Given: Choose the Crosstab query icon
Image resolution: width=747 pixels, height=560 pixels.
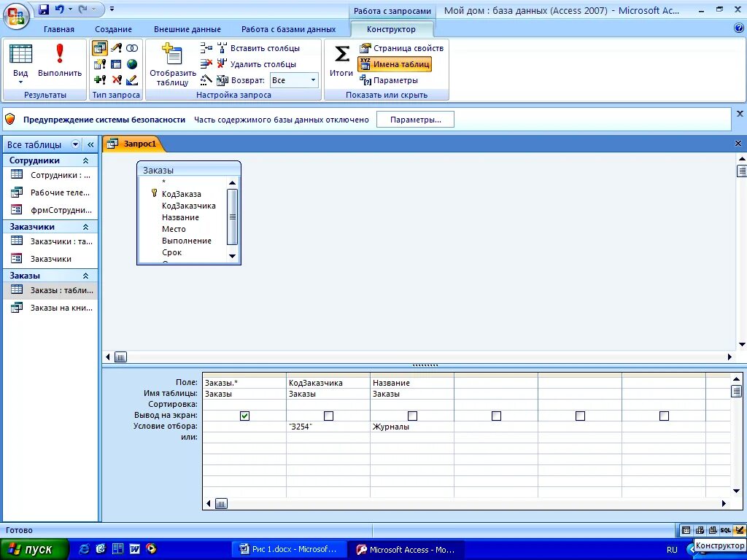Looking at the screenshot, I should [x=116, y=64].
